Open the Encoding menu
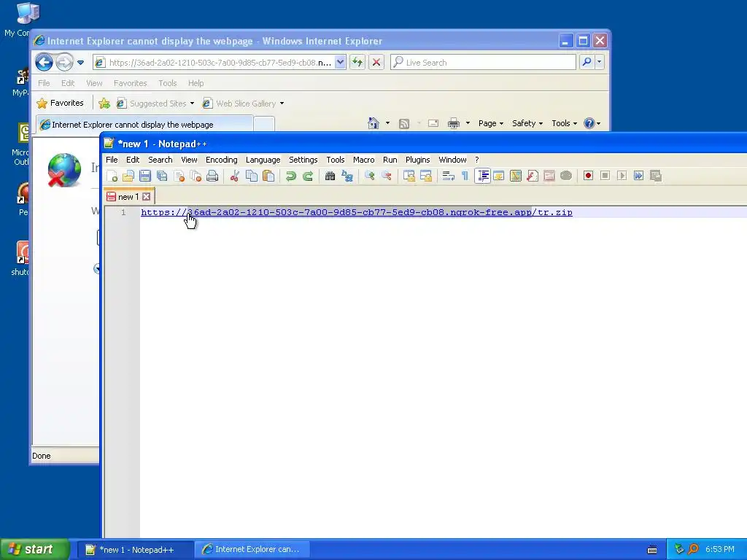This screenshot has height=560, width=747. click(x=222, y=160)
